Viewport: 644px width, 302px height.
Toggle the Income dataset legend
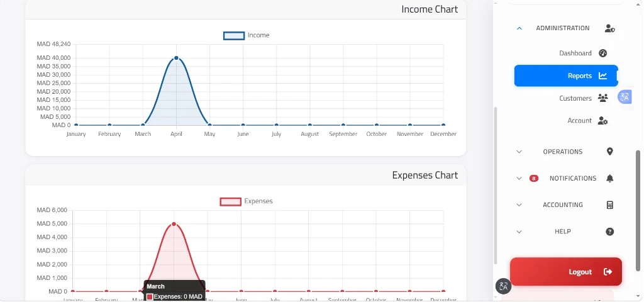point(247,35)
